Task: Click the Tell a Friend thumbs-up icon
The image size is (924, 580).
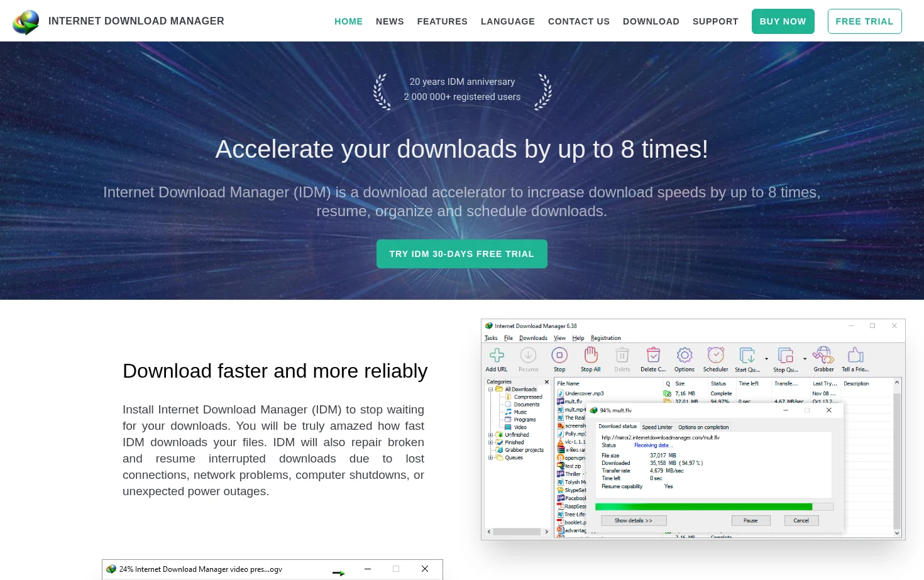Action: click(855, 355)
